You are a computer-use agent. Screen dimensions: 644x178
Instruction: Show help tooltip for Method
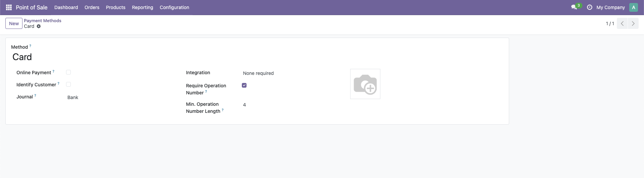click(30, 46)
